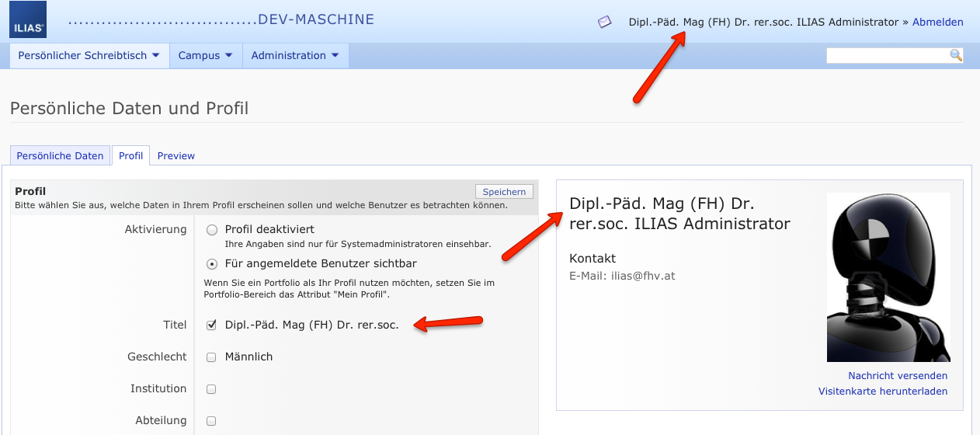Expand the Persönlicher Schreibtisch menu
The width and height of the screenshot is (980, 435).
pos(89,55)
